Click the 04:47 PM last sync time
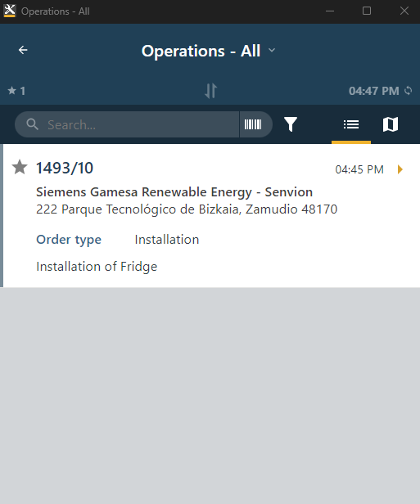This screenshot has width=420, height=504. click(x=373, y=91)
